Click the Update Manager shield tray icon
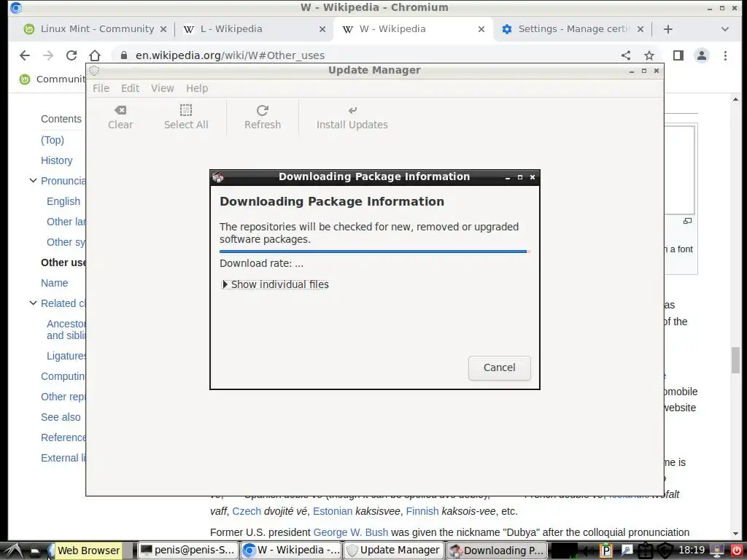This screenshot has width=747, height=560. coord(665,551)
